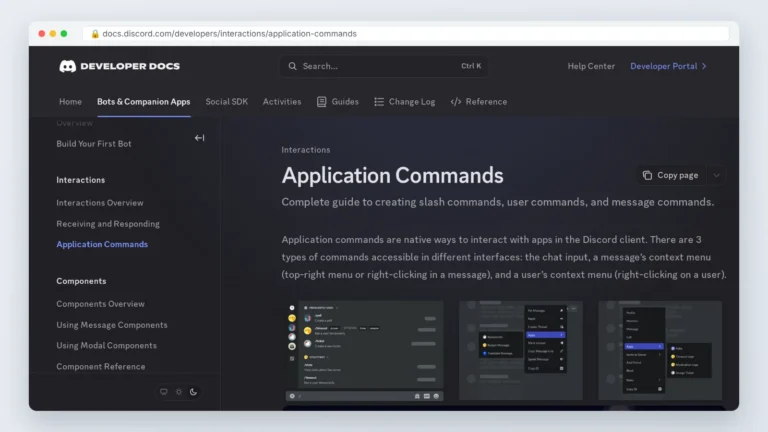This screenshot has height=432, width=768.
Task: Select Application Commands in the sidebar
Action: 102,244
